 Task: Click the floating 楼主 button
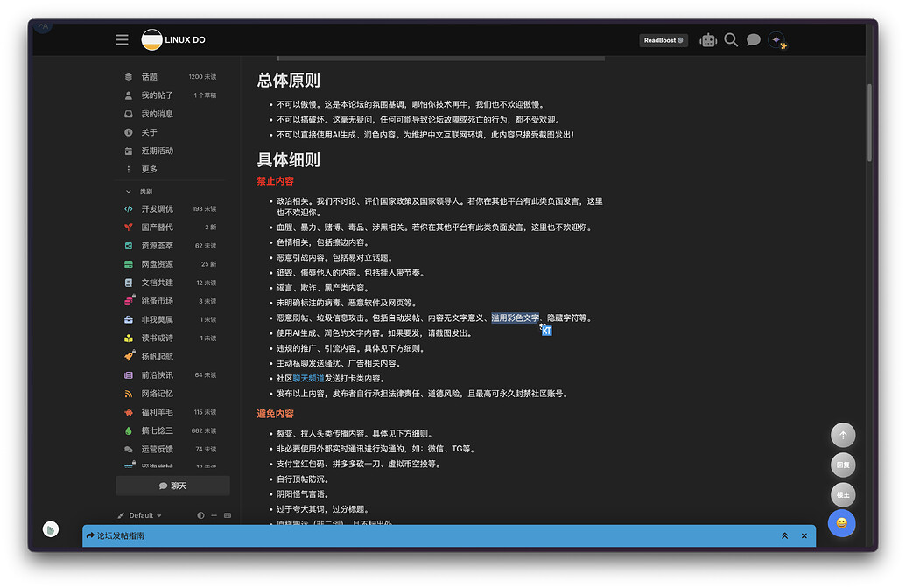pos(843,494)
